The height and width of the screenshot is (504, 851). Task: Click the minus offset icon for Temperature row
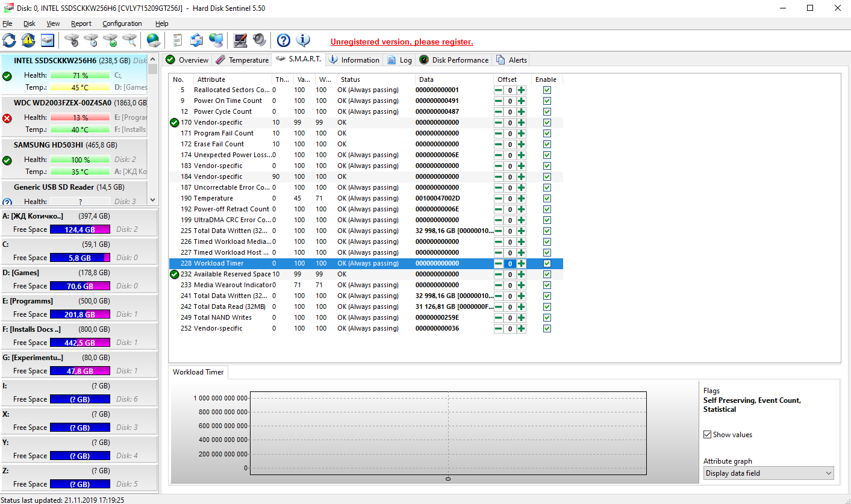(499, 199)
